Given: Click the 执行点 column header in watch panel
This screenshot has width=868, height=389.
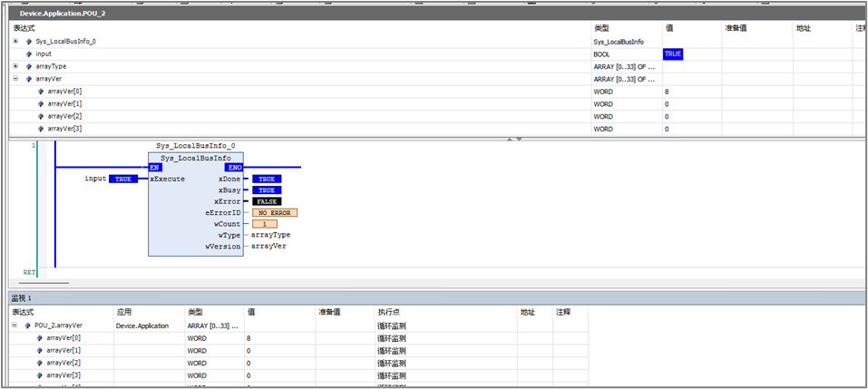Looking at the screenshot, I should 388,313.
